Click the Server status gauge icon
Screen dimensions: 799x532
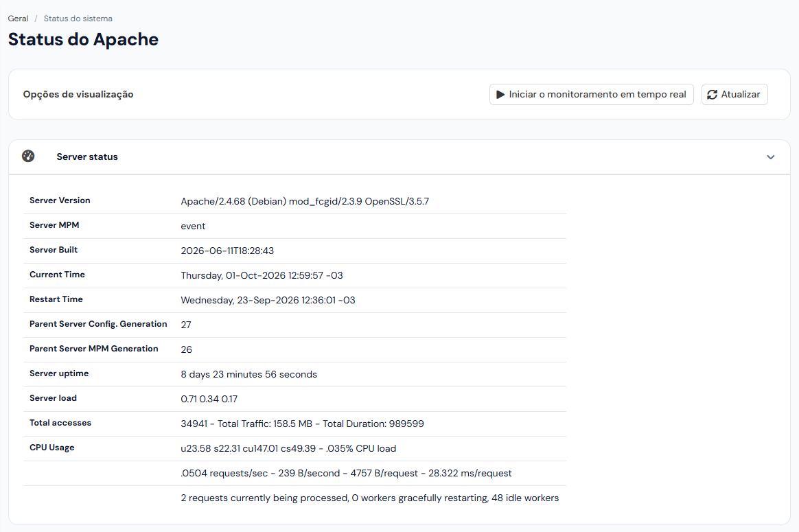pos(28,156)
